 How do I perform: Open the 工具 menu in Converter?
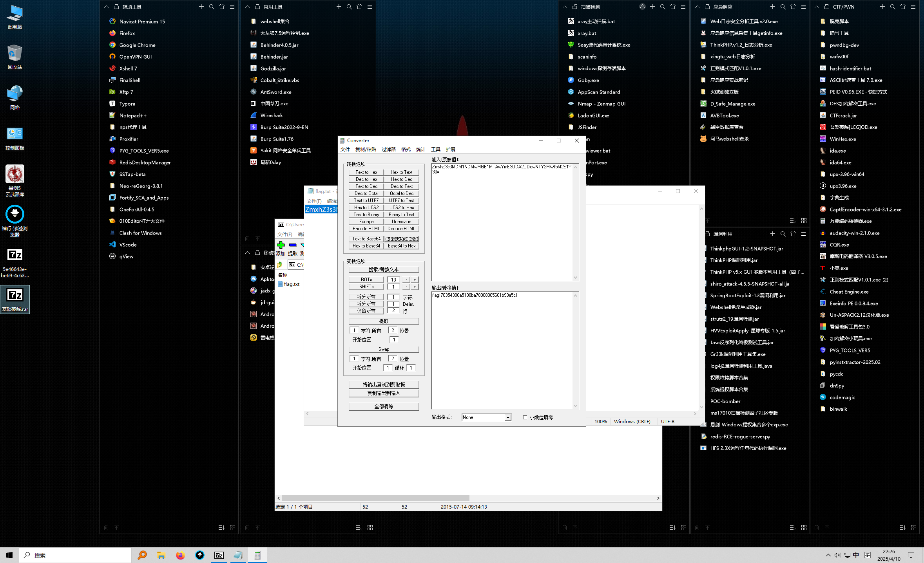pos(435,150)
